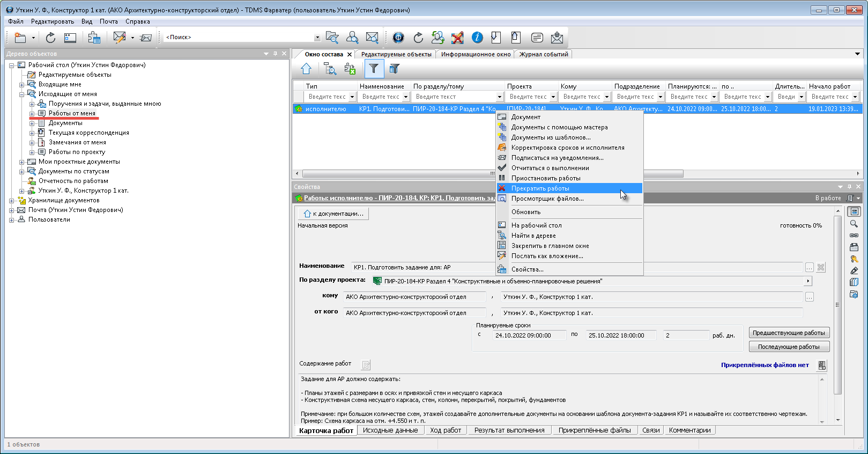This screenshot has height=454, width=868.
Task: Toggle the pin on the Свойства panel
Action: click(849, 187)
